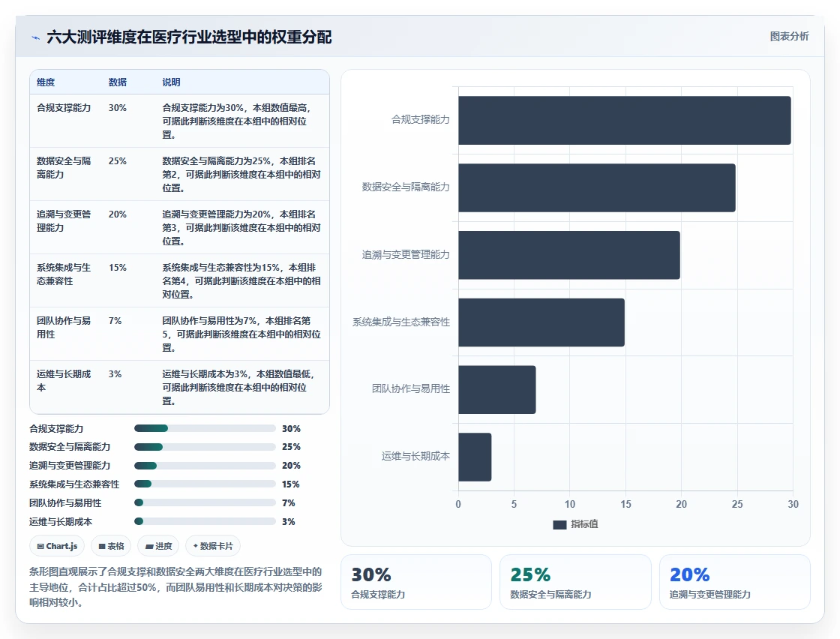Select the 数据卡片 tag chip
840x639 pixels.
(213, 546)
